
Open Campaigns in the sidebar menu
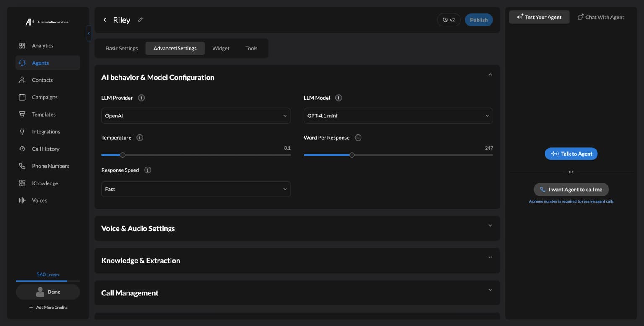[x=47, y=97]
